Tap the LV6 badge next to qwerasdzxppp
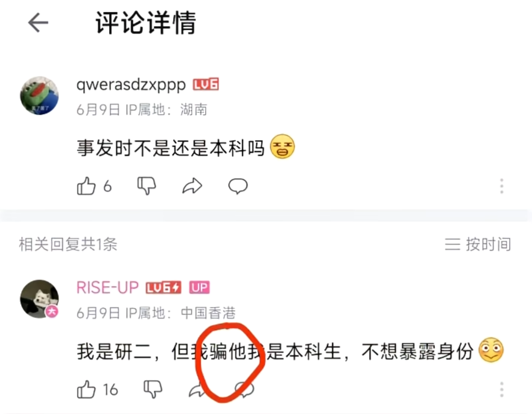Screen dimensions: 532x414 click(206, 84)
